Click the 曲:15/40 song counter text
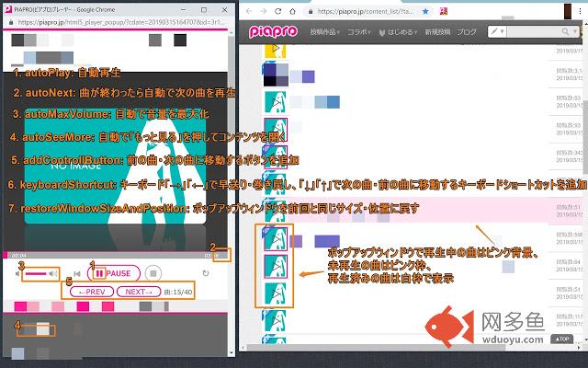This screenshot has width=588, height=368. pos(178,292)
